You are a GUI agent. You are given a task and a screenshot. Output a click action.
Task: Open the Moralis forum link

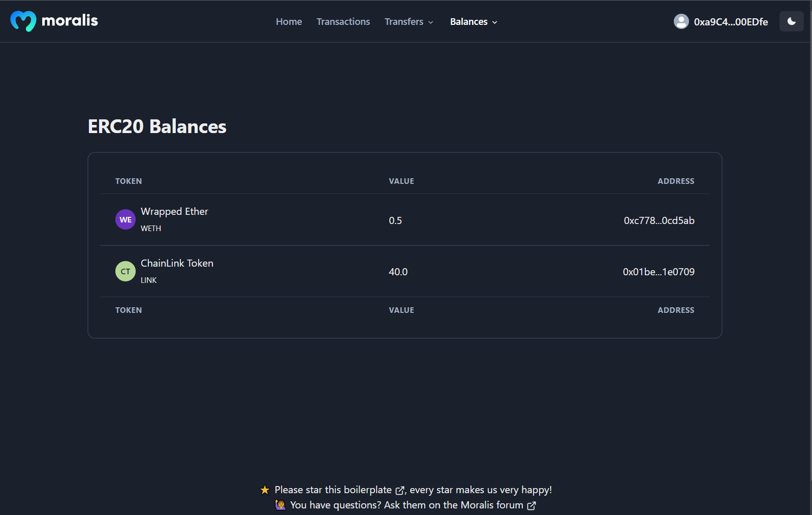491,505
